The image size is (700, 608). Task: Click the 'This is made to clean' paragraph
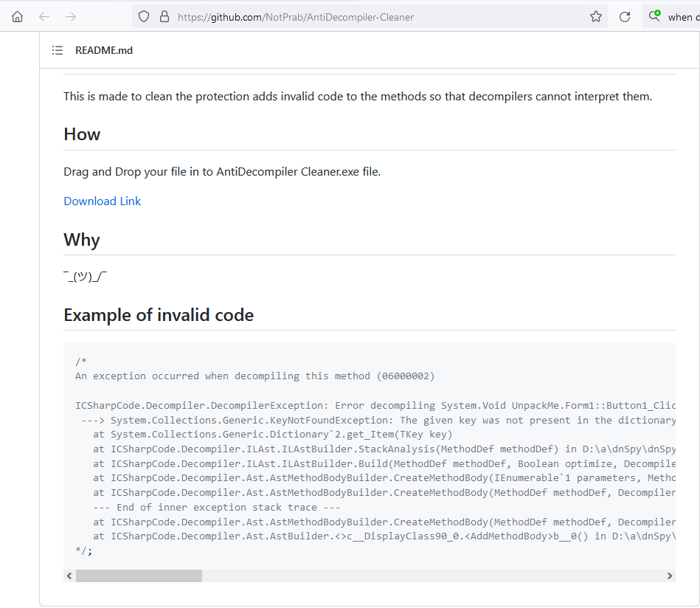pos(358,97)
